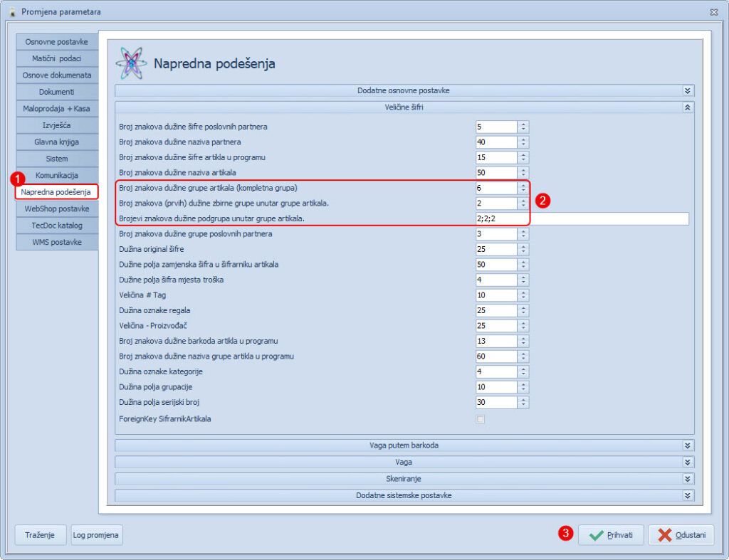Viewport: 729px width, 560px height.
Task: Collapse the Veličine šifri section
Action: (x=687, y=107)
